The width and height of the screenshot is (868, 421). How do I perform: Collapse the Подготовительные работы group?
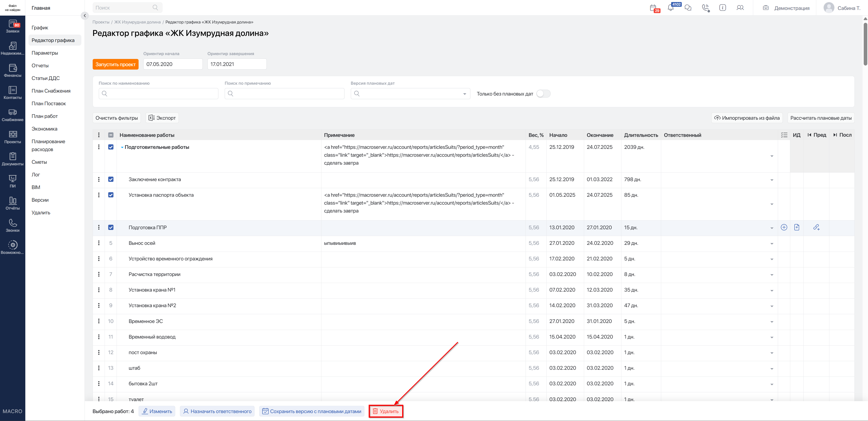122,147
